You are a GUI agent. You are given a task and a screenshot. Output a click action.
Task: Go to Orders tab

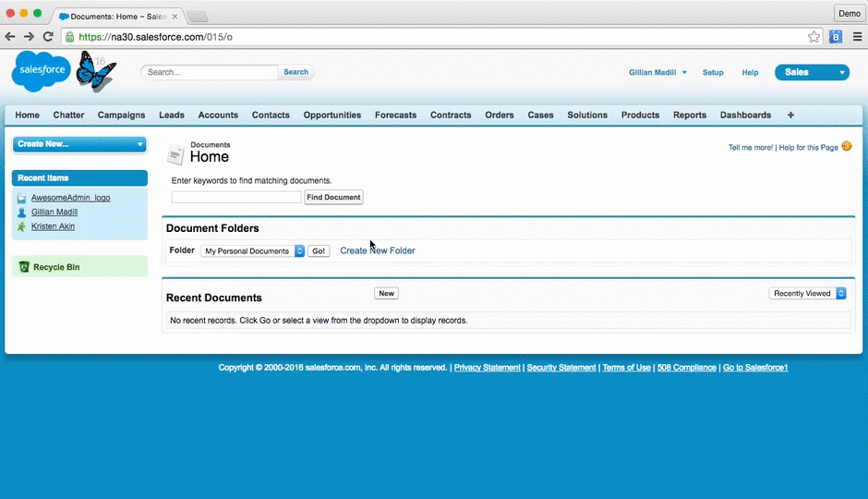500,116
